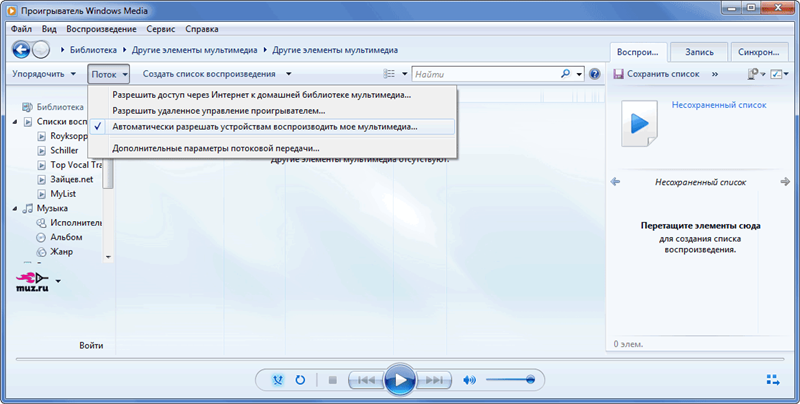Uncheck 'Автоматически разрешать устройствам воспроизводить' option
This screenshot has width=800, height=404.
coord(265,127)
